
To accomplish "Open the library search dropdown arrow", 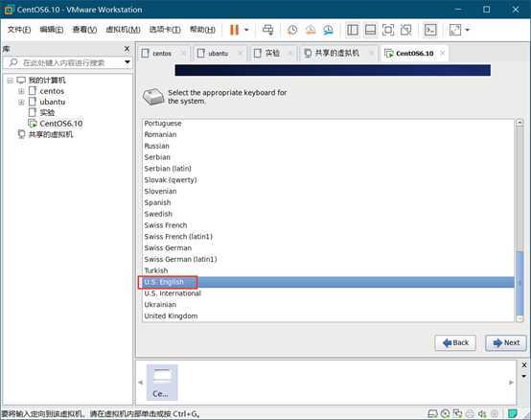I will (x=127, y=62).
